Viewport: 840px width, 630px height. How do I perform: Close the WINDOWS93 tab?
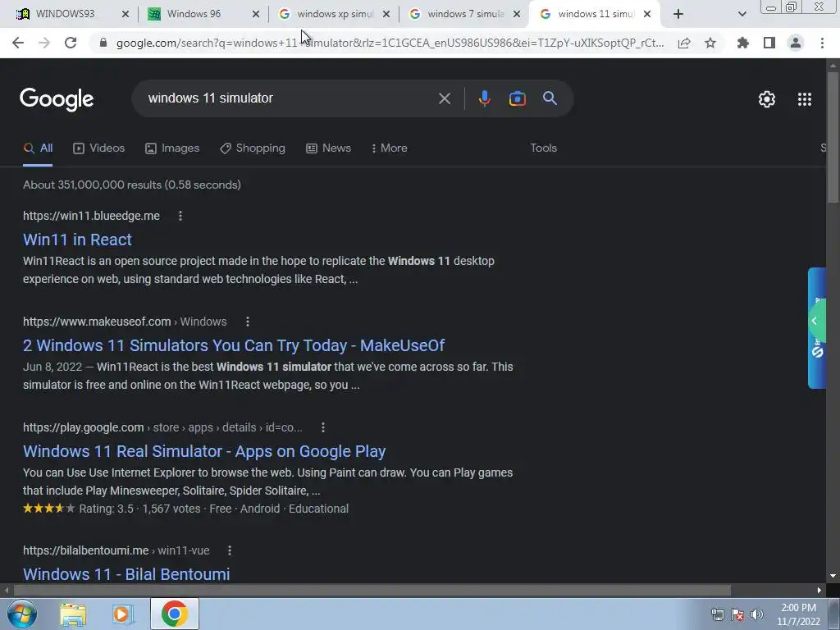[126, 14]
